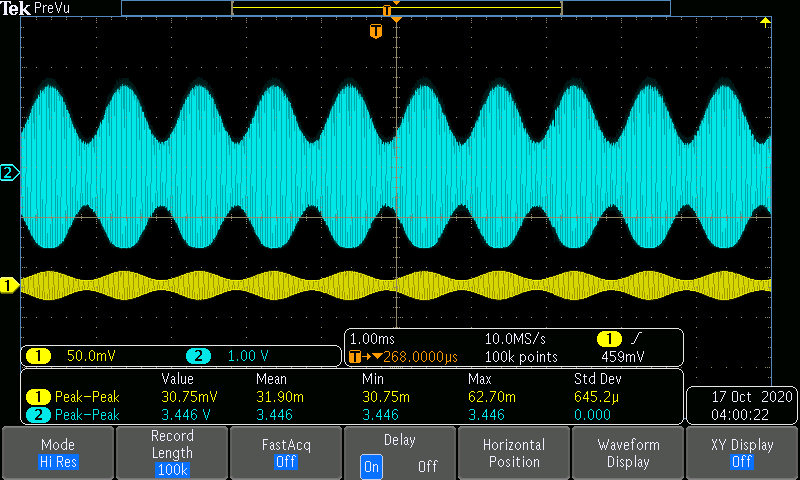
Task: Click the 50.0mV channel 1 scale readout
Action: coord(91,356)
